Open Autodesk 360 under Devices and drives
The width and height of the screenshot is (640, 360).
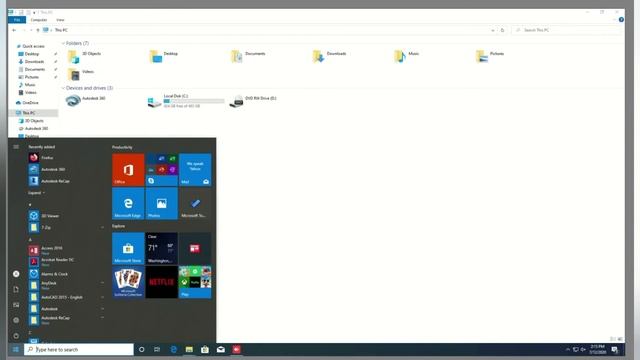[x=86, y=100]
